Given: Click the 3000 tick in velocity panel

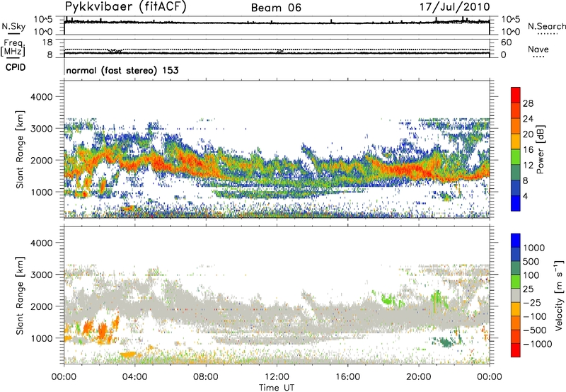Looking at the screenshot, I should (x=41, y=275).
